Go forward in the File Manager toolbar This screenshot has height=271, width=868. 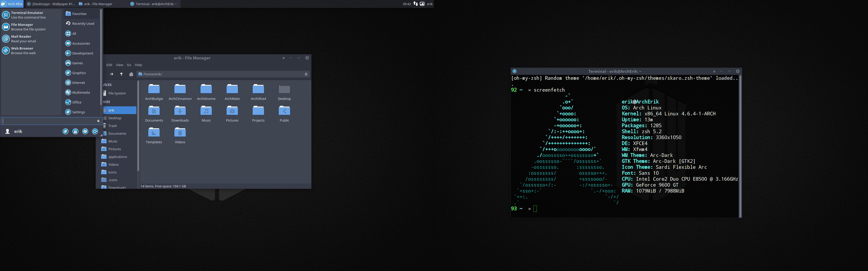coord(112,74)
